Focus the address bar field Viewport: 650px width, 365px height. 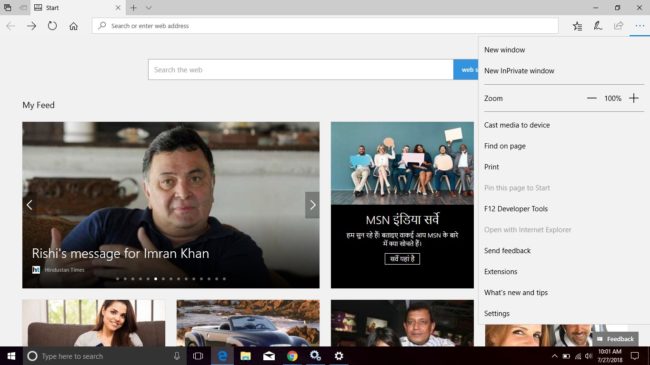(325, 26)
